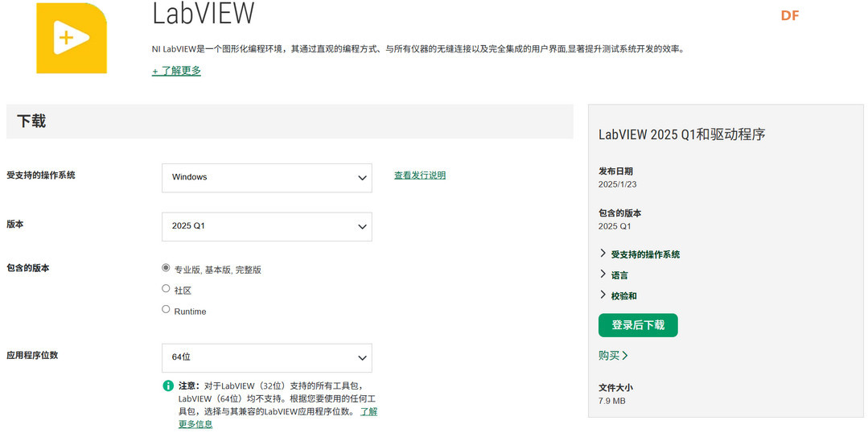Expand the 校验和 checksum section

[623, 296]
